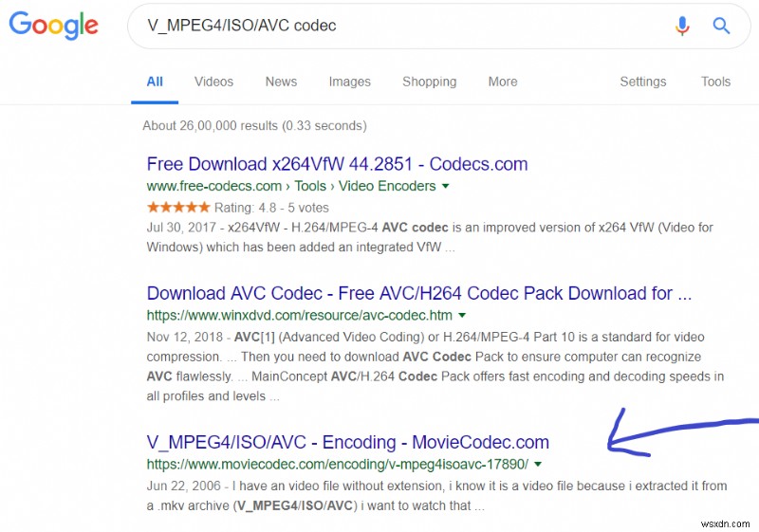
Task: Switch to Images results
Action: (349, 82)
